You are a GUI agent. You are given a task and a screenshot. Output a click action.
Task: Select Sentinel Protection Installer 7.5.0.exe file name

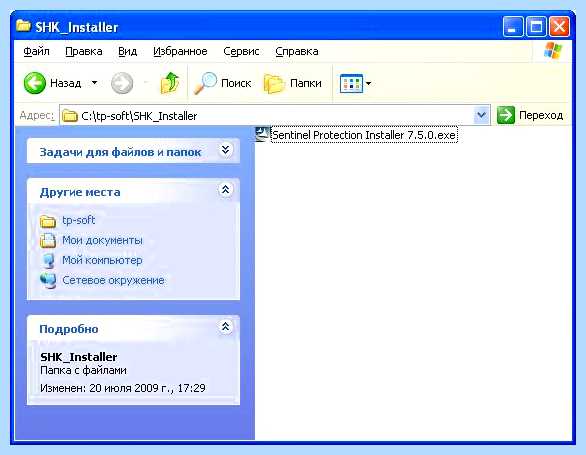pos(364,135)
